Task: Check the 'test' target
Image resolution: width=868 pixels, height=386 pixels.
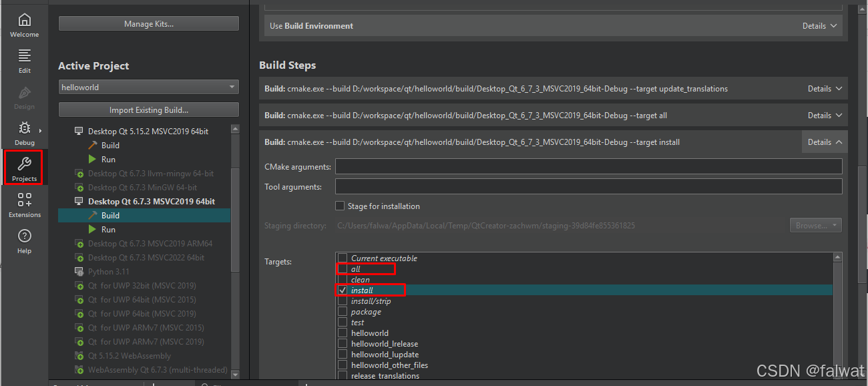Action: coord(343,323)
